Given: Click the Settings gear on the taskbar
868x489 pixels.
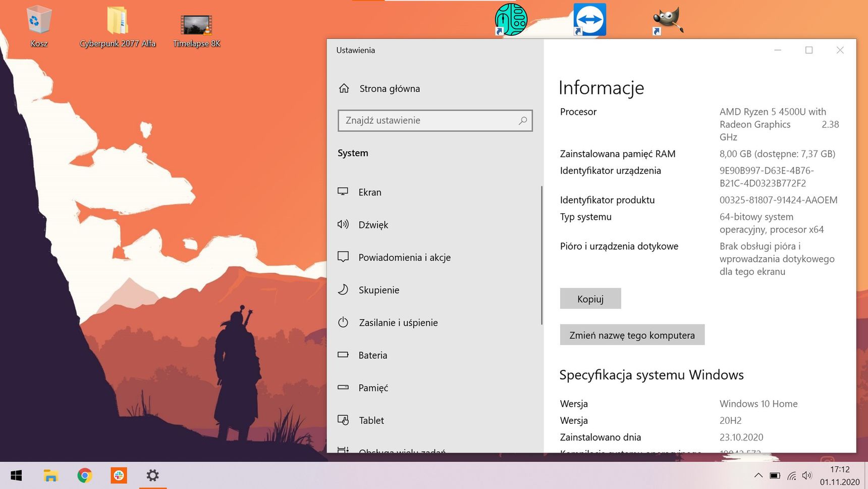Looking at the screenshot, I should pos(152,475).
